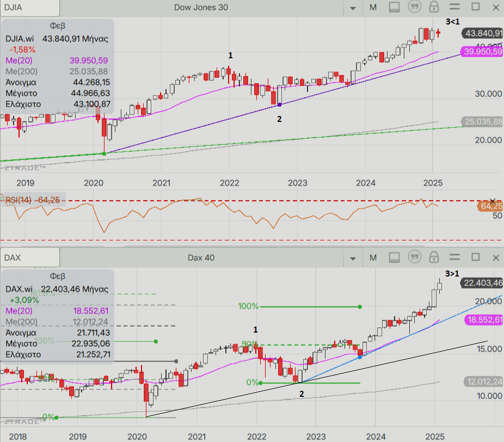Viewport: 504px width, 442px height.
Task: Select the blue trendline anchor point on DAX
Action: tap(360, 357)
